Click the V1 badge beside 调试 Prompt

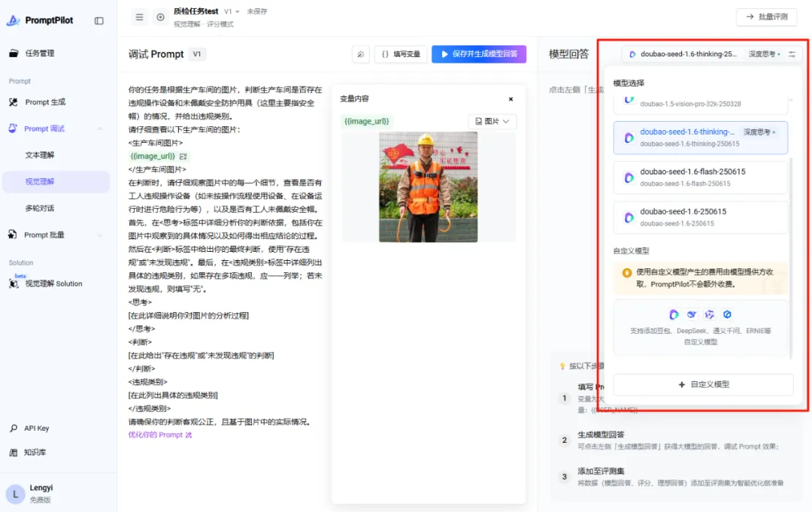197,54
